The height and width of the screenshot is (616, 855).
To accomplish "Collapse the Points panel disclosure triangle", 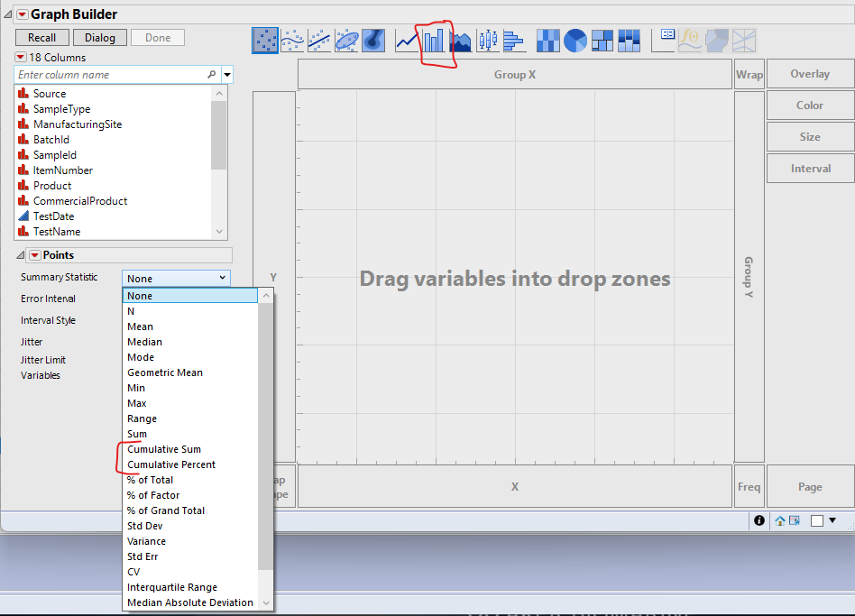I will pos(20,255).
